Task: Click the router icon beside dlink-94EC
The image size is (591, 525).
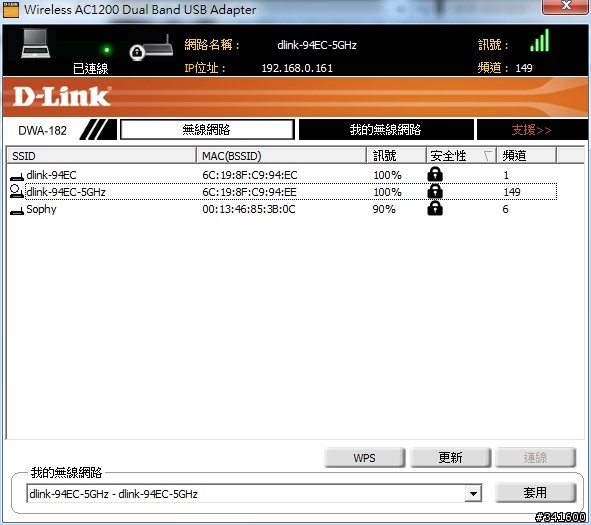Action: pyautogui.click(x=17, y=176)
